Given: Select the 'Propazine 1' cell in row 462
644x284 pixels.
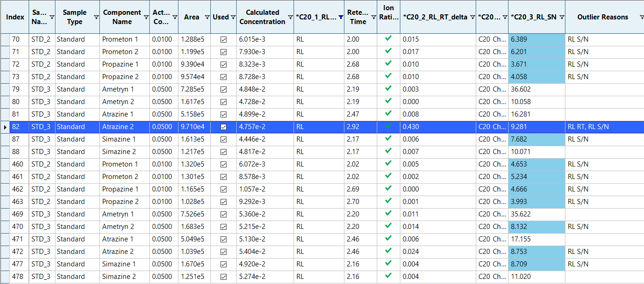Looking at the screenshot, I should pos(124,189).
